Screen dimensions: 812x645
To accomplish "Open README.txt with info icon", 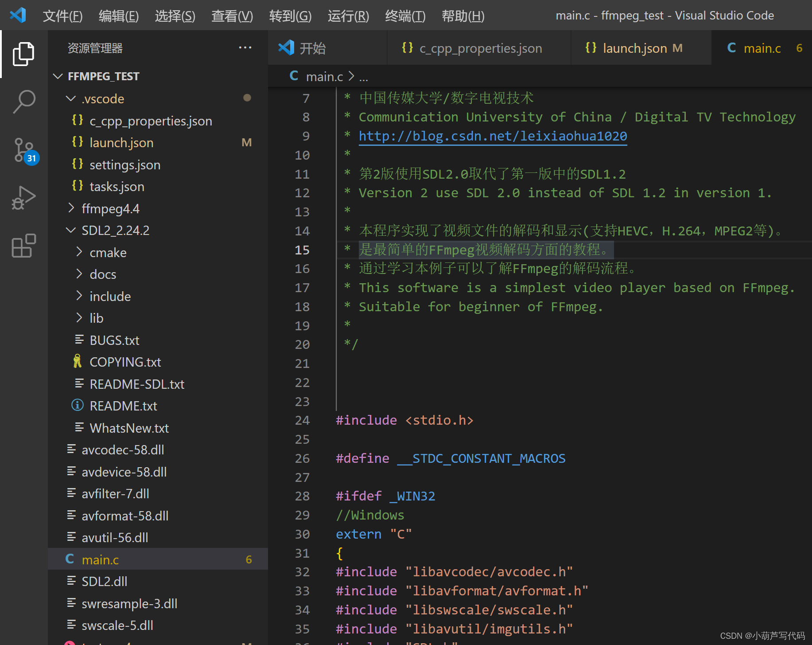I will pos(123,406).
